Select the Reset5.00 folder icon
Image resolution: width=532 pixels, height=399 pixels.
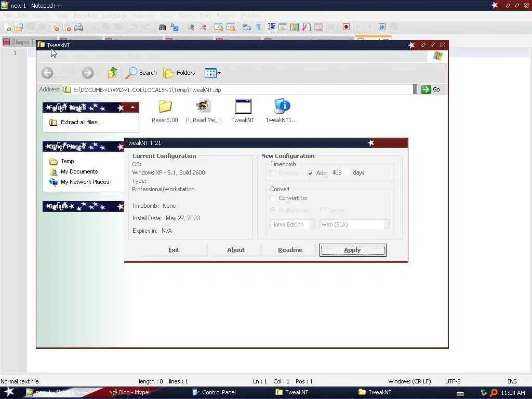pyautogui.click(x=165, y=111)
